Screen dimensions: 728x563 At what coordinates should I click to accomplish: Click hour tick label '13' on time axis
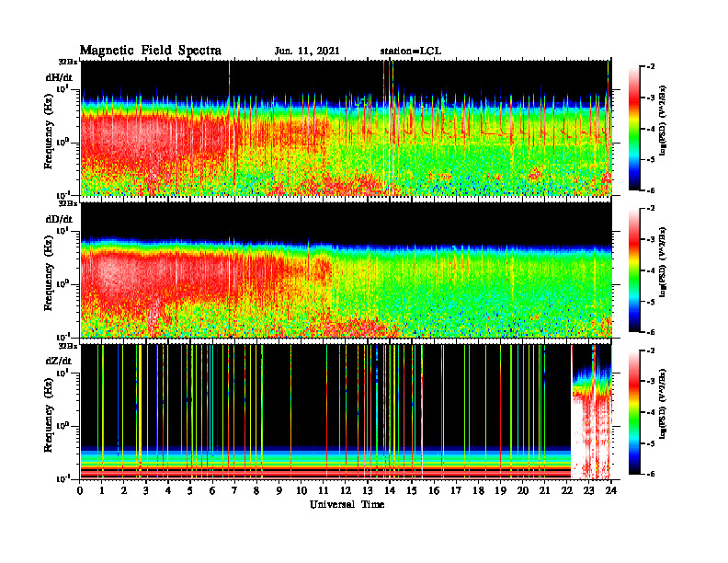point(368,490)
